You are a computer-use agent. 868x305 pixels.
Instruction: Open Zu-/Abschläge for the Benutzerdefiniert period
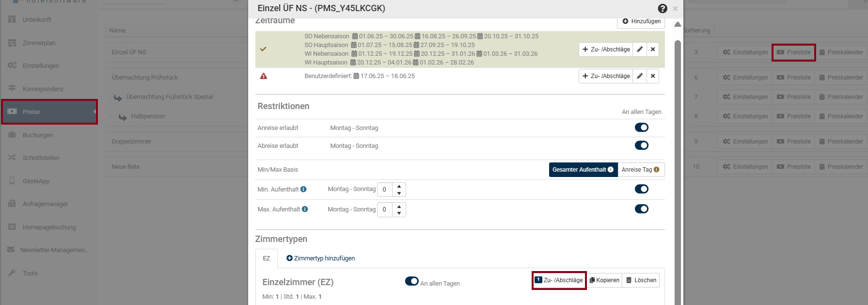(x=606, y=76)
